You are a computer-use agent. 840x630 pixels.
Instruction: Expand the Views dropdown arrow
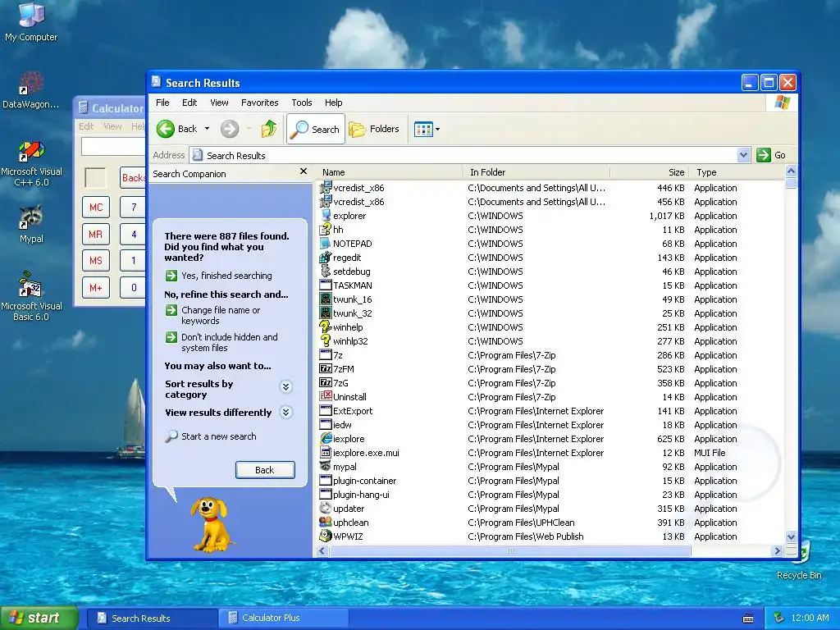438,129
